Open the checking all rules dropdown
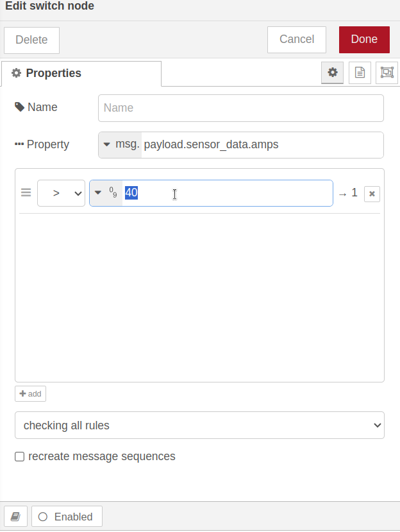Screen dimensions: 400x532 [x=199, y=425]
